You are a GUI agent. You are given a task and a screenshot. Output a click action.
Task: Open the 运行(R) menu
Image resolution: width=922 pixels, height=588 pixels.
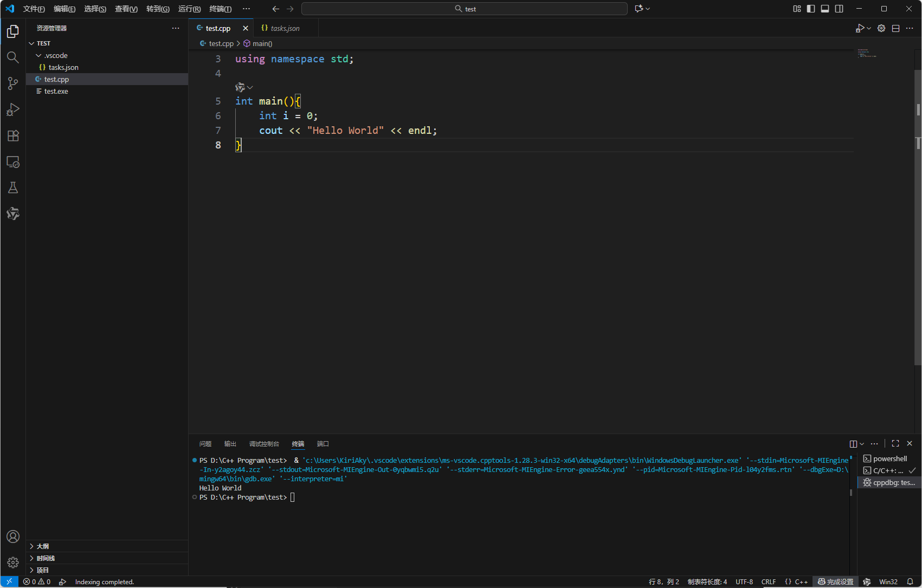click(189, 9)
